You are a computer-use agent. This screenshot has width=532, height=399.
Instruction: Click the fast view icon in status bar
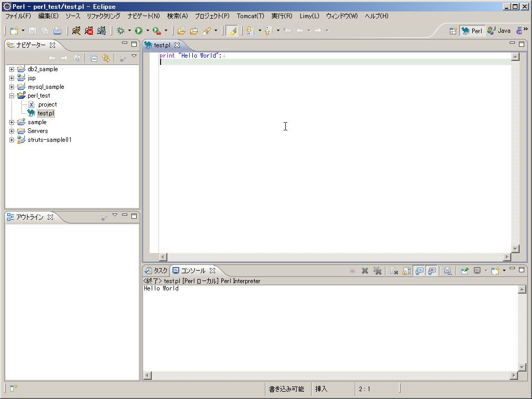click(x=14, y=388)
